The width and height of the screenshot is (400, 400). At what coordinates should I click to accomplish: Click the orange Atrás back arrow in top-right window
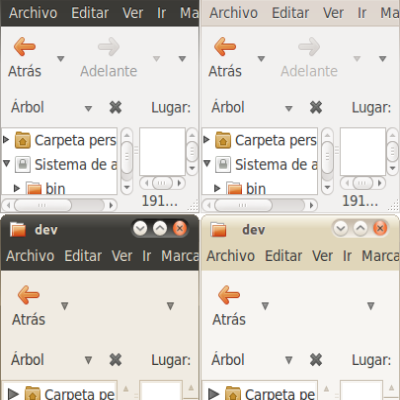[x=225, y=47]
